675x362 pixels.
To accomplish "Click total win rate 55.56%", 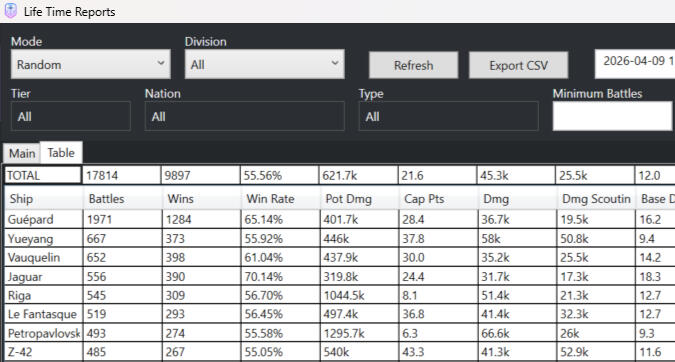I will pyautogui.click(x=279, y=175).
